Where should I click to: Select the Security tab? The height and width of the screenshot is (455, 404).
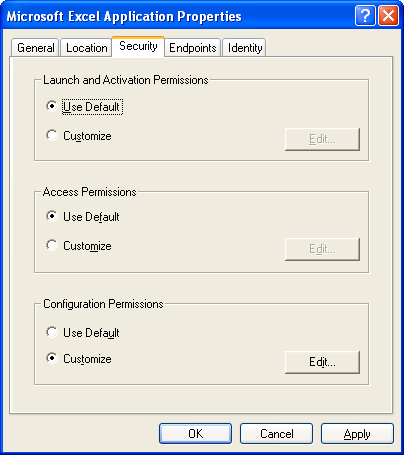[x=138, y=46]
